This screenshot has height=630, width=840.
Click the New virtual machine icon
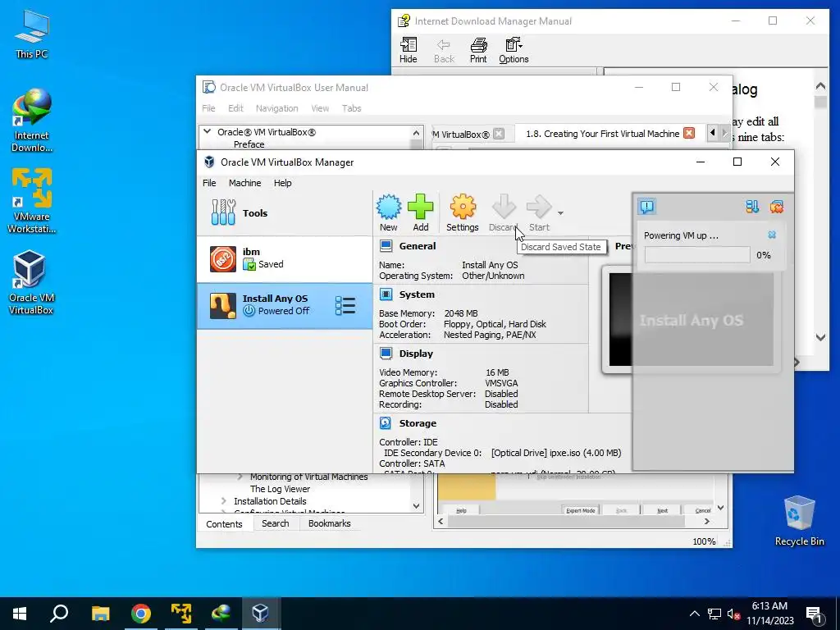point(388,212)
